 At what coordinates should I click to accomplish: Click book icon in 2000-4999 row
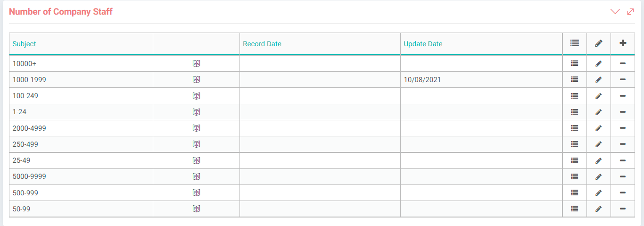coord(197,128)
